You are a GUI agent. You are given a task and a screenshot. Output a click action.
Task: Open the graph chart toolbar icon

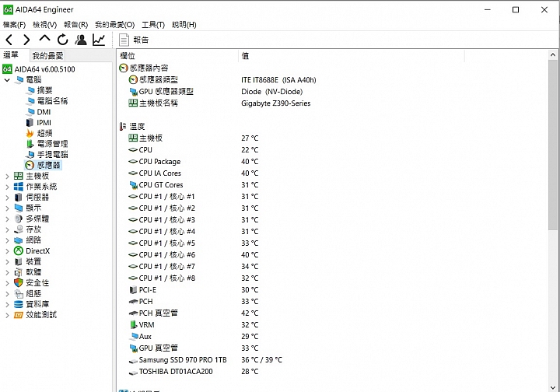click(99, 40)
